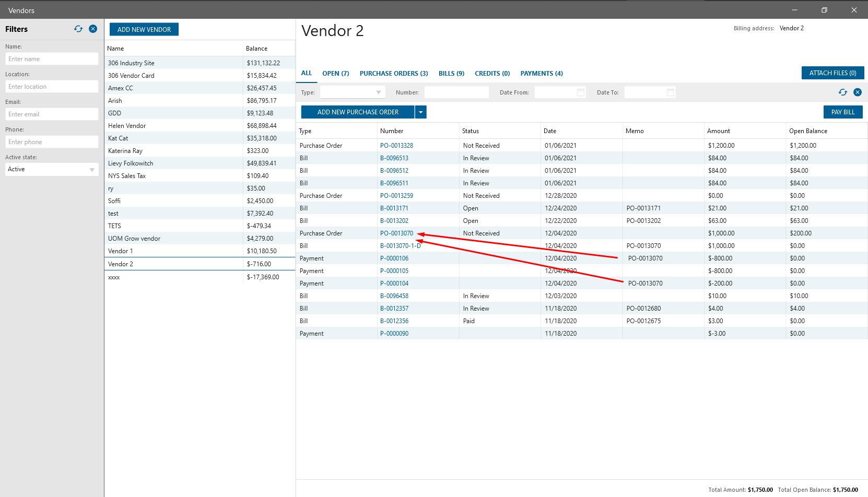This screenshot has width=868, height=497.
Task: Select vendor GDD
Action: coord(200,113)
